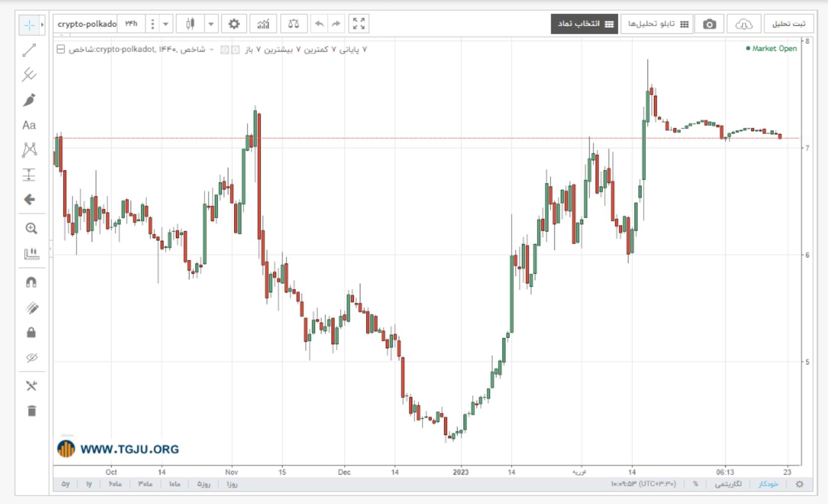Image resolution: width=828 pixels, height=504 pixels.
Task: Open the indicators chart icon
Action: (x=263, y=24)
